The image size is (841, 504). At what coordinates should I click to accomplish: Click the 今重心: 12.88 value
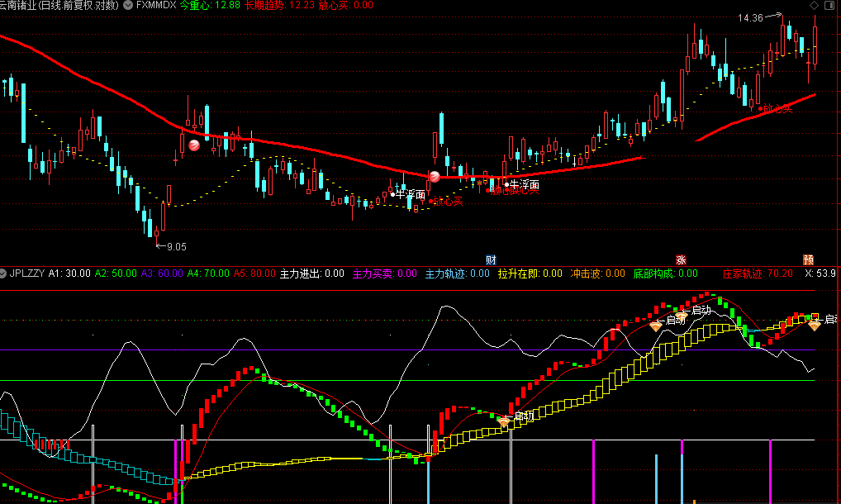(210, 5)
